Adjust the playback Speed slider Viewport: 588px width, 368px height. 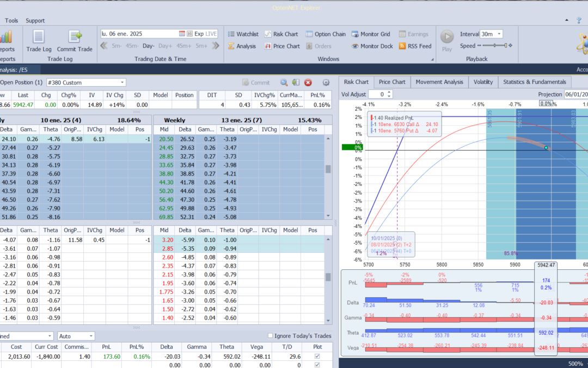point(495,45)
